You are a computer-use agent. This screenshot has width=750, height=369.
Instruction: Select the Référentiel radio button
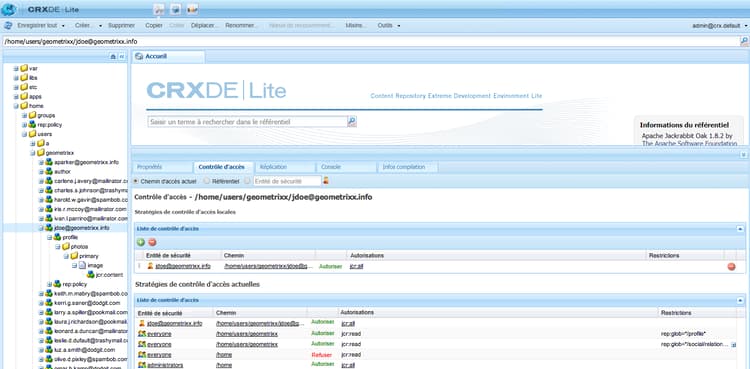207,181
